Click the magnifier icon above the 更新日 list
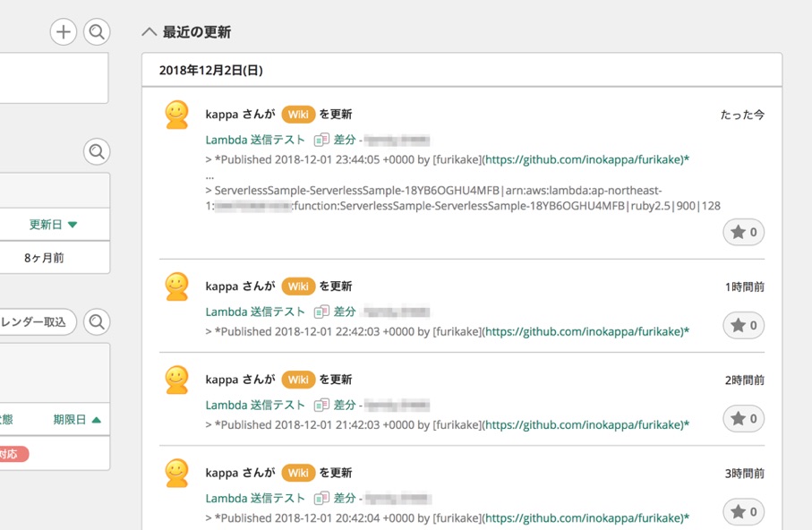Image resolution: width=812 pixels, height=530 pixels. click(96, 151)
